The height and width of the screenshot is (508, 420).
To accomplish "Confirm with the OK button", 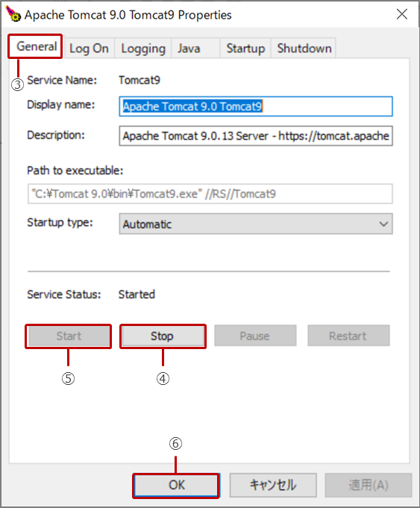I will [176, 485].
